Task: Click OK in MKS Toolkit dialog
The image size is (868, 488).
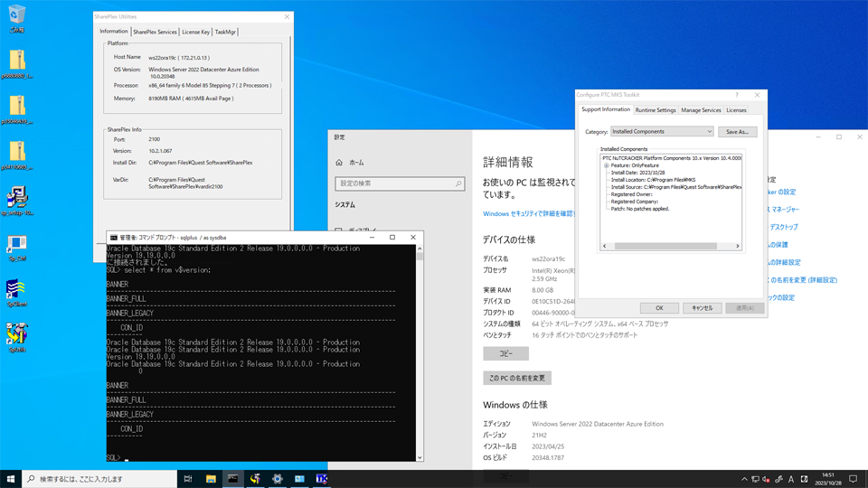Action: [659, 308]
